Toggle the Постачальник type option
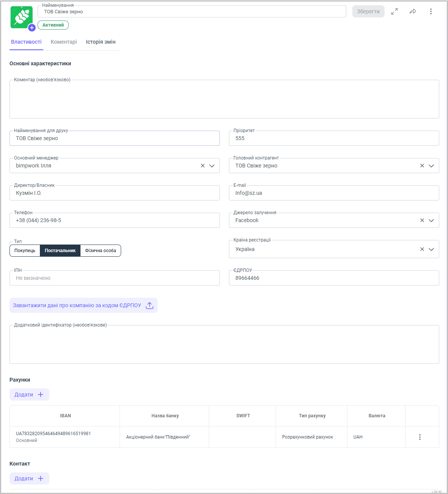The image size is (448, 494). (x=60, y=251)
